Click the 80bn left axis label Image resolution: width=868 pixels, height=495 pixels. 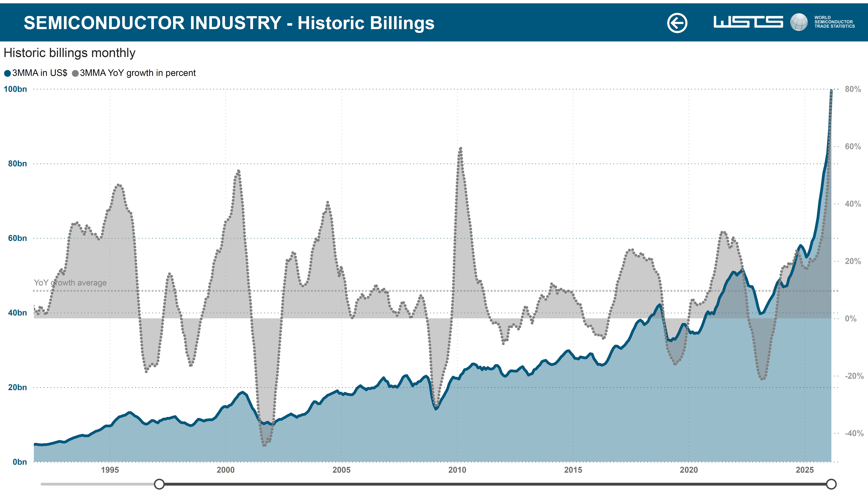coord(17,164)
